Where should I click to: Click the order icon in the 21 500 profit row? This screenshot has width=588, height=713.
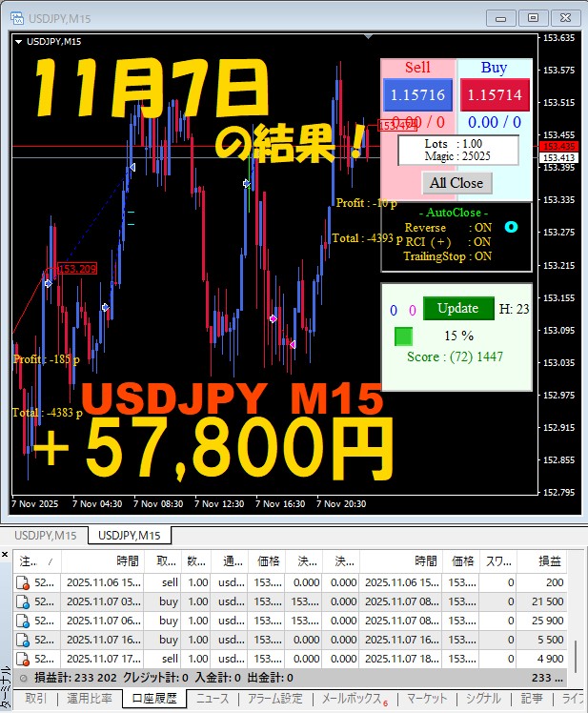pyautogui.click(x=22, y=602)
